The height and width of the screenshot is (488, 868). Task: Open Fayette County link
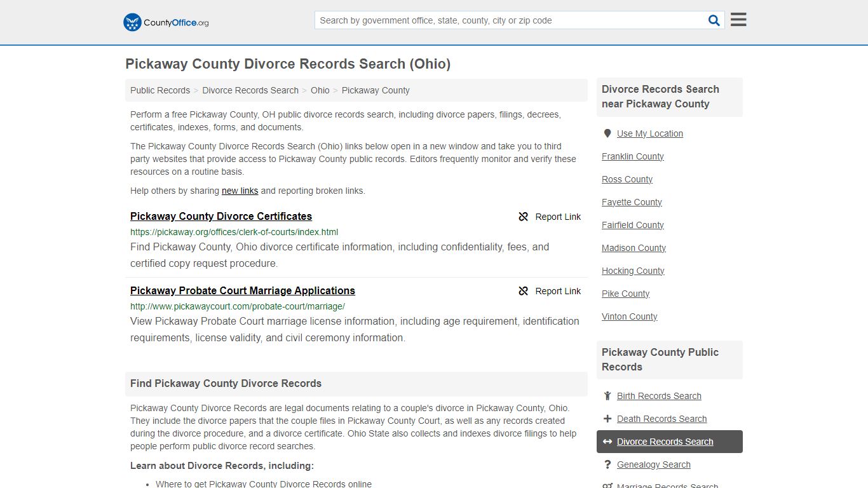(632, 202)
